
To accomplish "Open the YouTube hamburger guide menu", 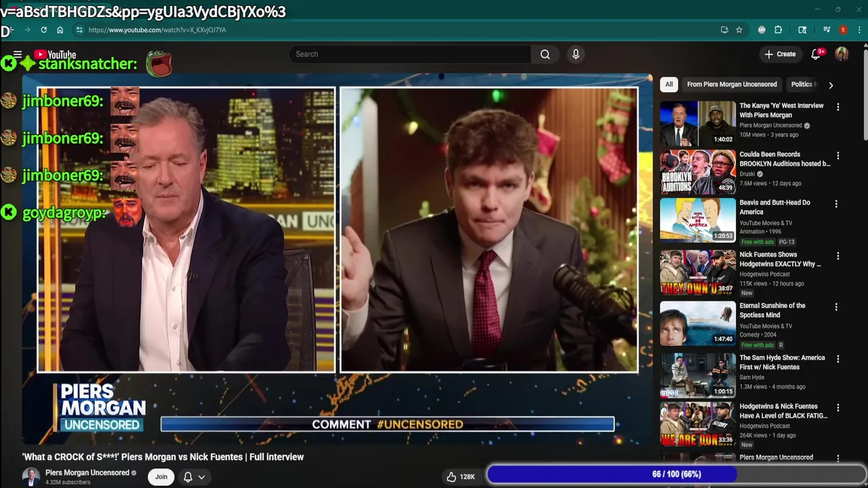I will (x=18, y=54).
